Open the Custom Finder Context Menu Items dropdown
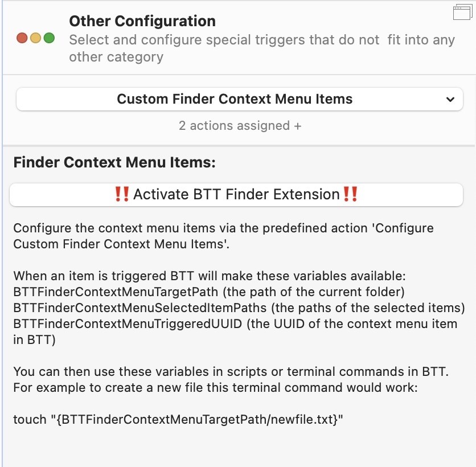476x467 pixels. tap(240, 99)
